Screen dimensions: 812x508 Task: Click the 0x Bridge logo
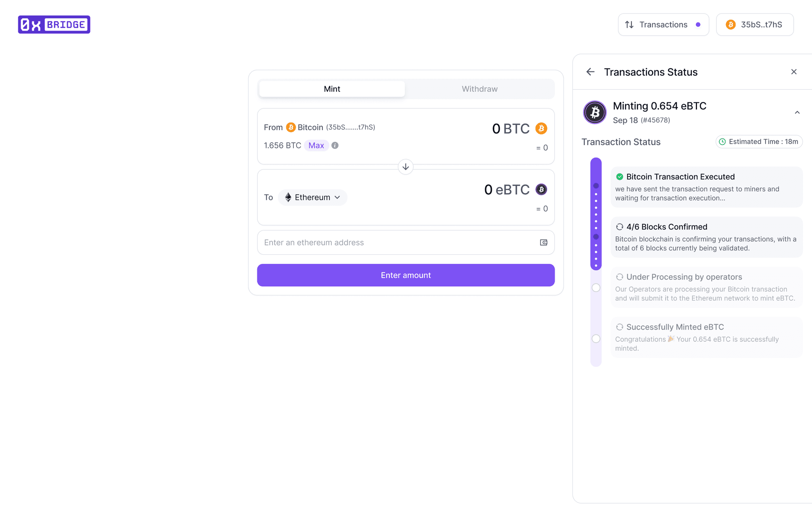54,25
